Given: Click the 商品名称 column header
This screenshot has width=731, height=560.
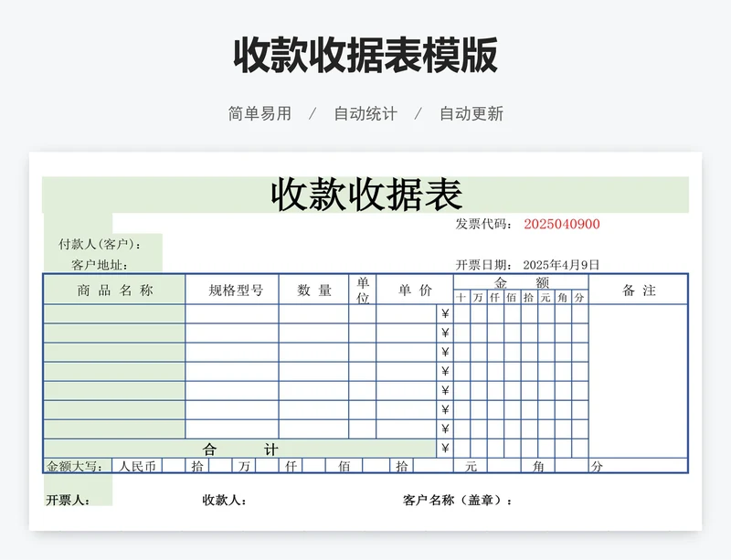Looking at the screenshot, I should pyautogui.click(x=115, y=290).
